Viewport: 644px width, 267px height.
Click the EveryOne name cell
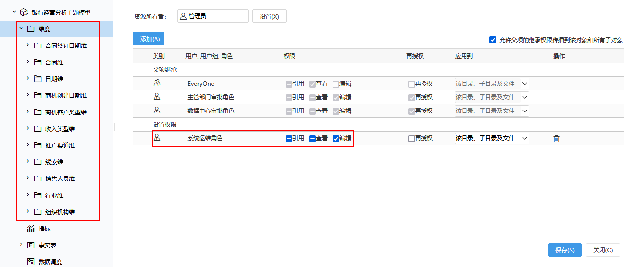pyautogui.click(x=201, y=84)
